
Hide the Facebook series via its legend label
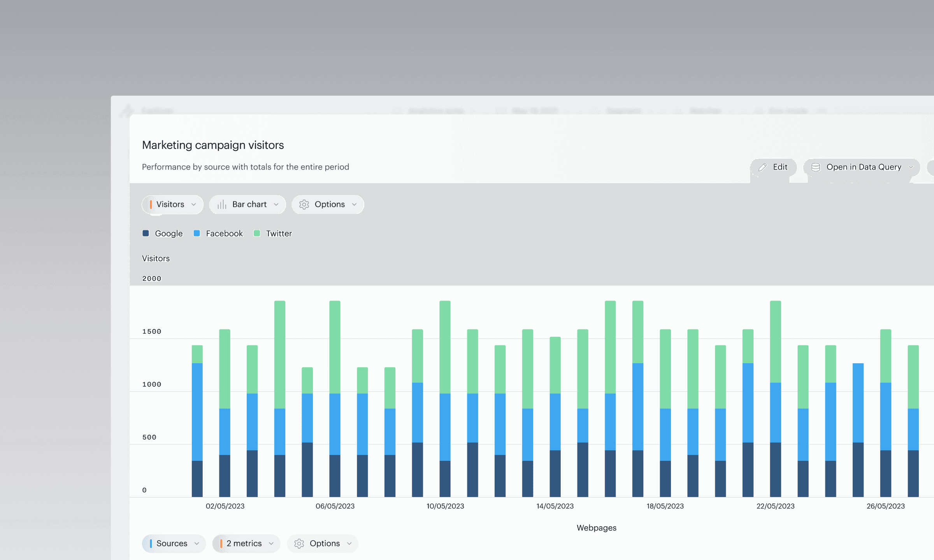coord(224,233)
